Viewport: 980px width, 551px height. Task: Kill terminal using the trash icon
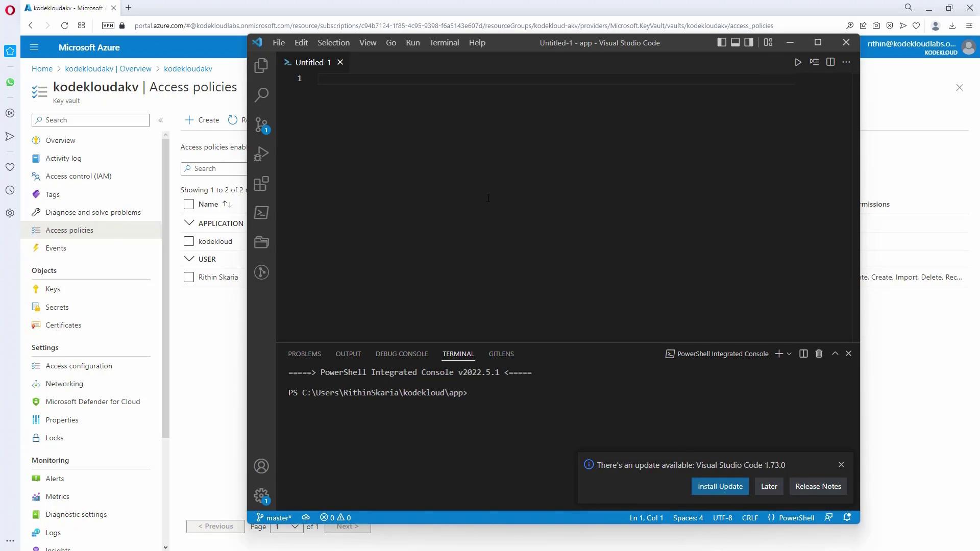coord(819,354)
